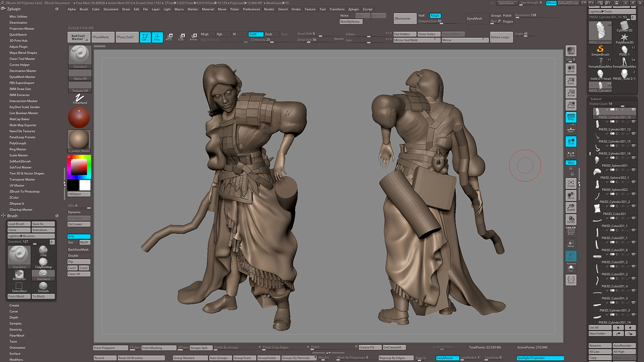Pick the MaskPen brush
The width and height of the screenshot is (644, 362).
pyautogui.click(x=19, y=275)
